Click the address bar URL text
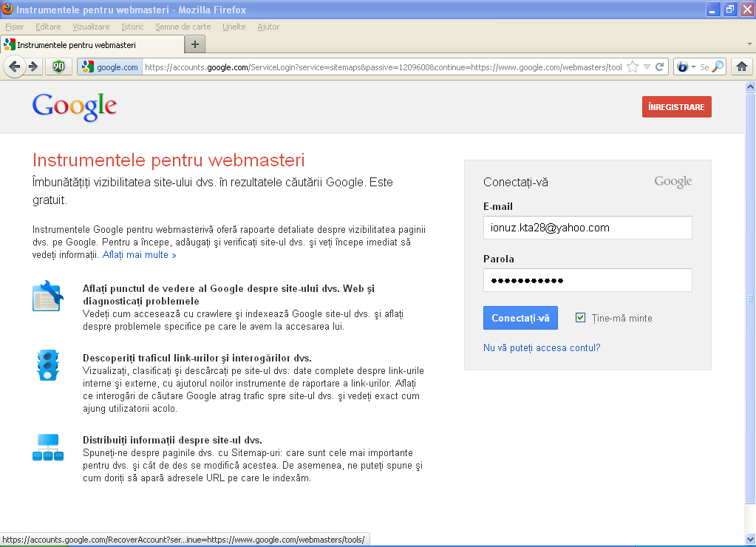 click(384, 67)
